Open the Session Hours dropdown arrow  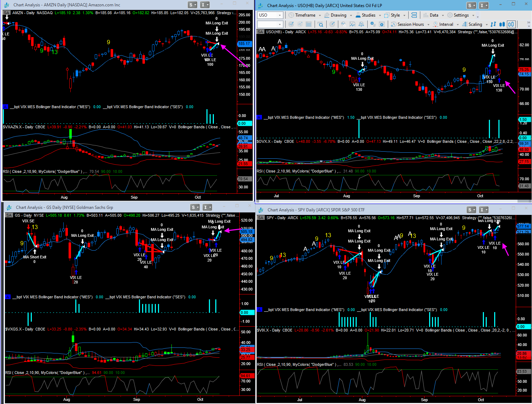(428, 24)
